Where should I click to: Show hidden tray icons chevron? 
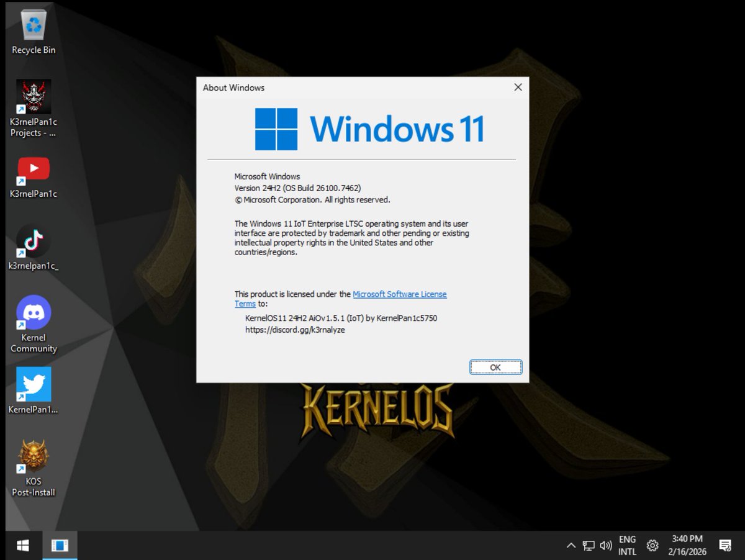click(571, 546)
